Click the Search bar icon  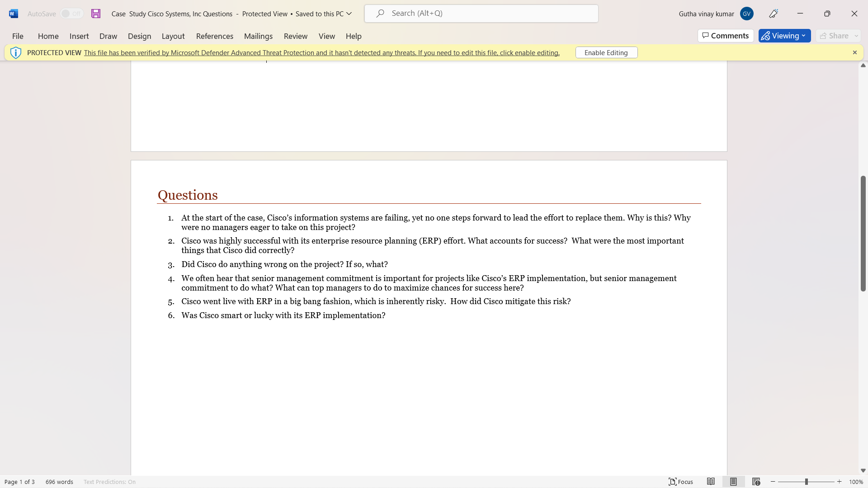380,13
